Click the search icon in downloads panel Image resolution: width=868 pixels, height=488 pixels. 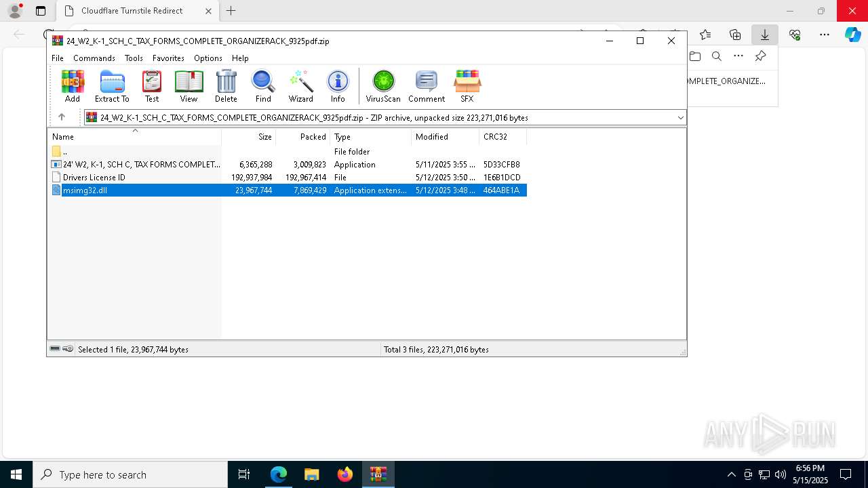[x=717, y=56]
